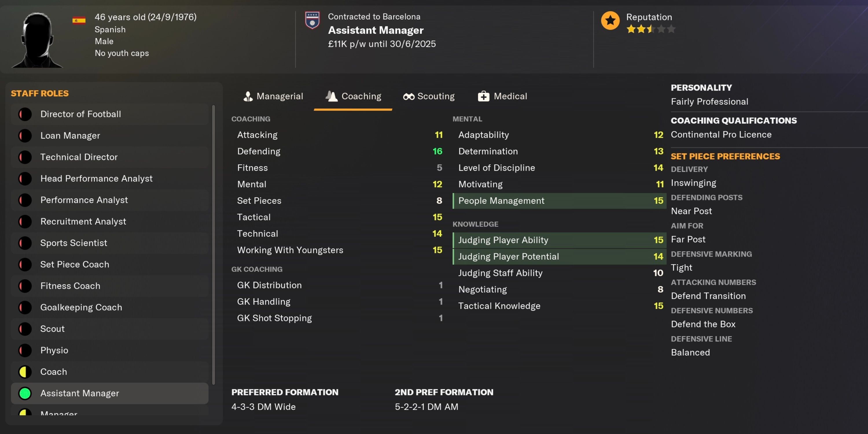Choose the Physio staff role
Viewport: 868px width, 434px height.
coord(54,350)
